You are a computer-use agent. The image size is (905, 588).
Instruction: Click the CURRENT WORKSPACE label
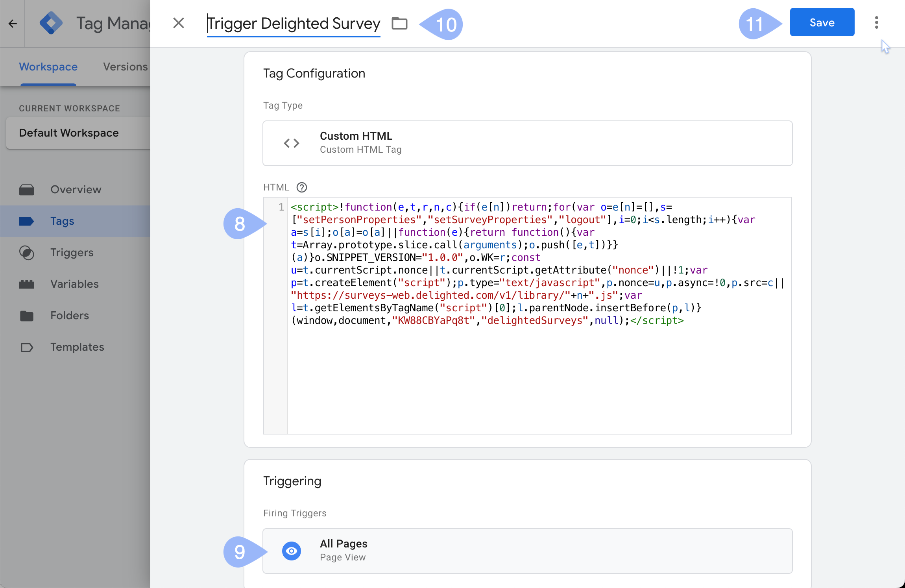70,108
